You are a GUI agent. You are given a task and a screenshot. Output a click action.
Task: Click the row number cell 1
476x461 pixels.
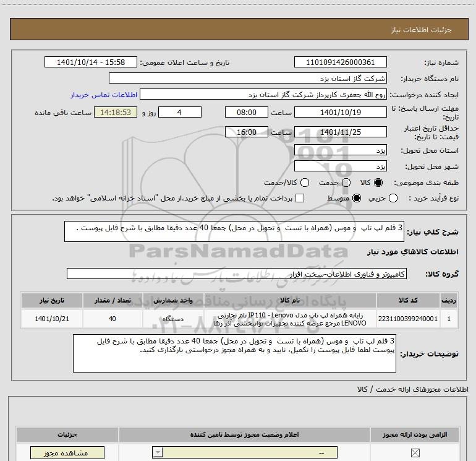[x=449, y=319]
